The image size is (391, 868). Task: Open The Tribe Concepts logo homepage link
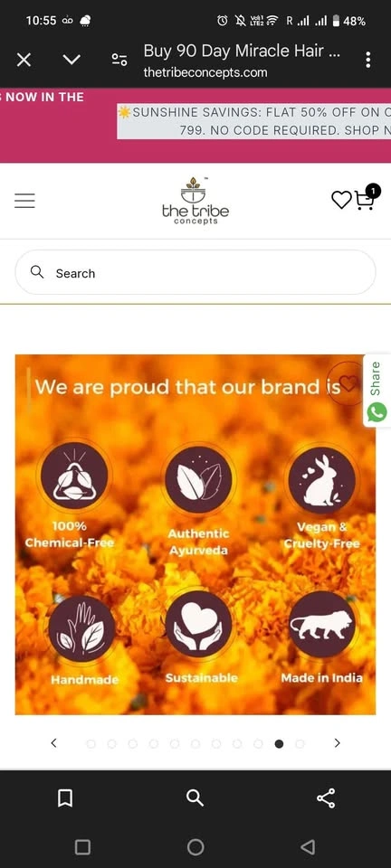[195, 201]
